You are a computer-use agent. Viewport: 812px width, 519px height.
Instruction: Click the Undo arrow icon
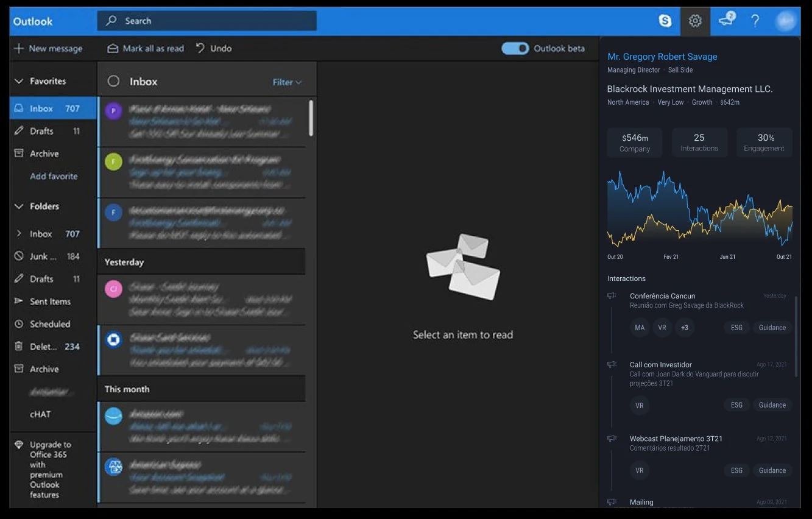(200, 48)
